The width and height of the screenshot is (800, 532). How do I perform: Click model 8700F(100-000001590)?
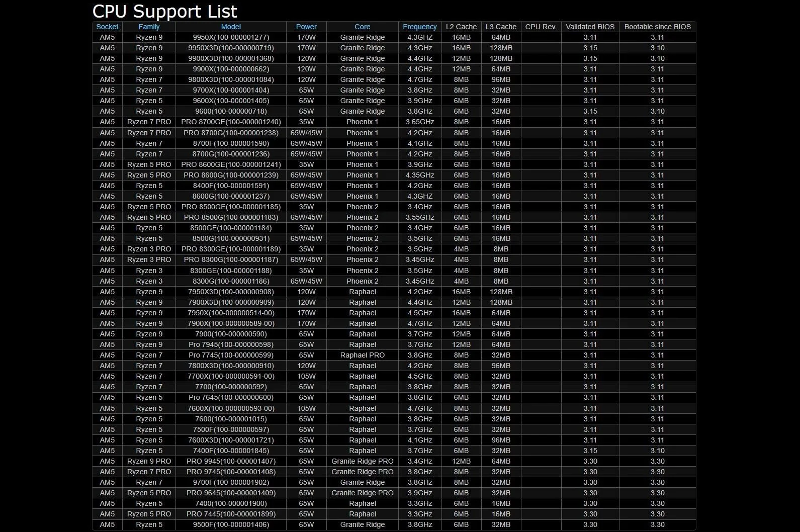[231, 143]
